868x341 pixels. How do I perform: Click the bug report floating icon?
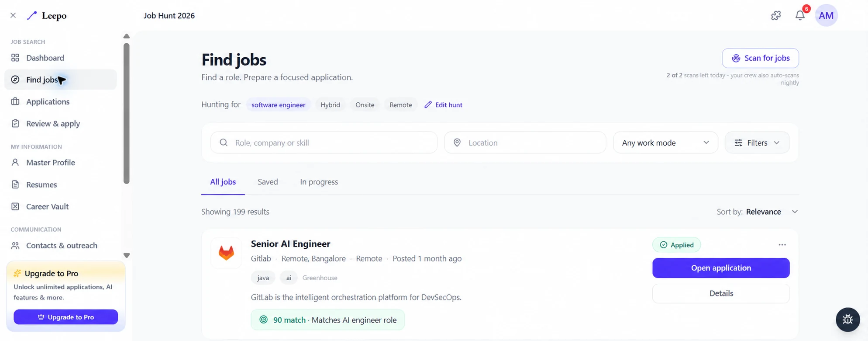847,320
